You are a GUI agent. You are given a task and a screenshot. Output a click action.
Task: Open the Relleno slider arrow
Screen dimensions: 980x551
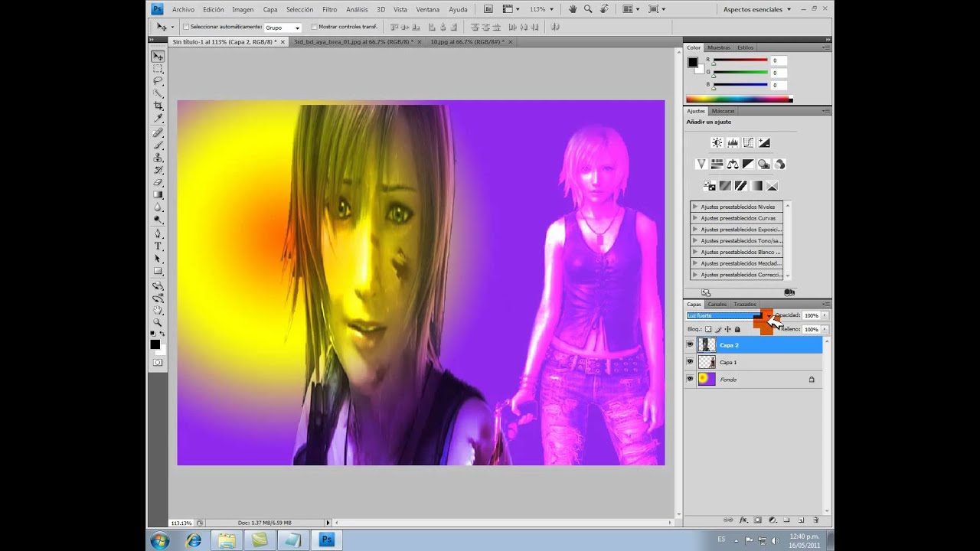pyautogui.click(x=825, y=329)
